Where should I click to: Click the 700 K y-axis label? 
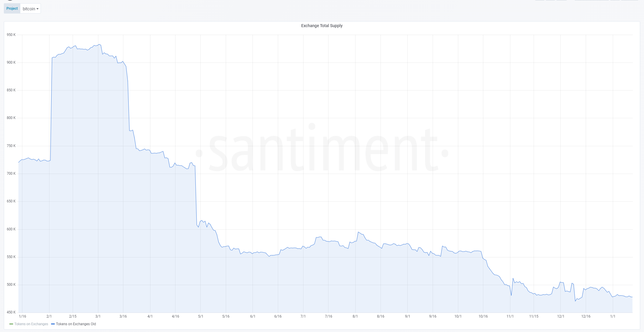(x=11, y=174)
